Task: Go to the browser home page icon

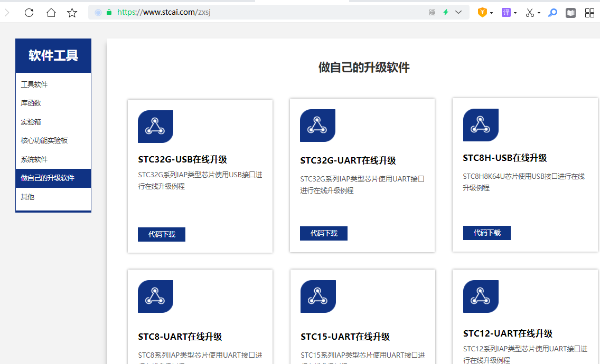Action: [x=51, y=13]
